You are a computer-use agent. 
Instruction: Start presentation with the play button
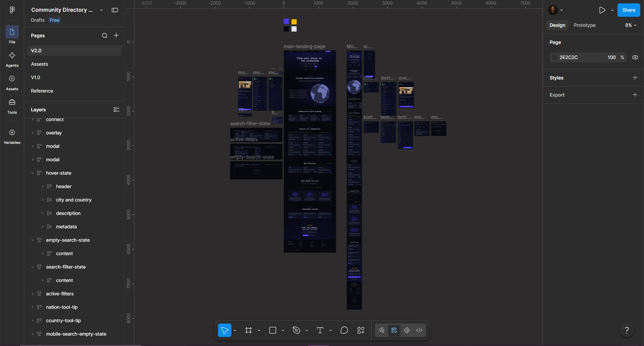[x=602, y=10]
